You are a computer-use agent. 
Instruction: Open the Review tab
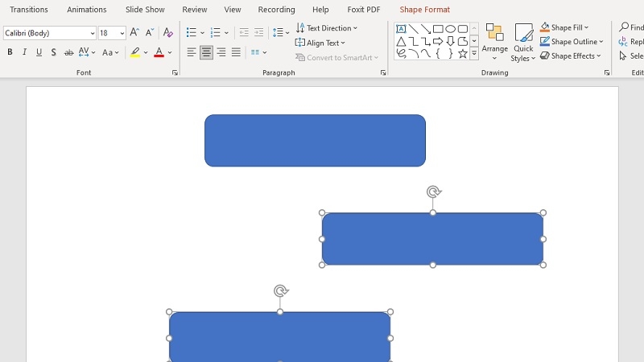195,10
